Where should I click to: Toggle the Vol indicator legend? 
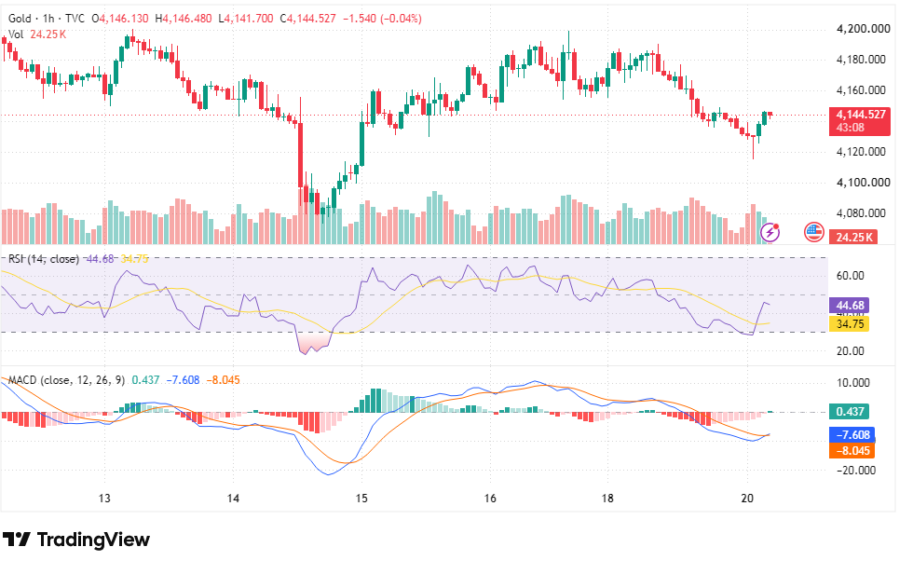(x=16, y=34)
